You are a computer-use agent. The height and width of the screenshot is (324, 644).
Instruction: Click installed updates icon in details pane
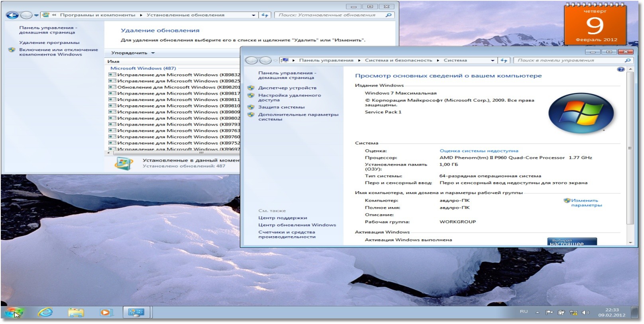[x=124, y=164]
